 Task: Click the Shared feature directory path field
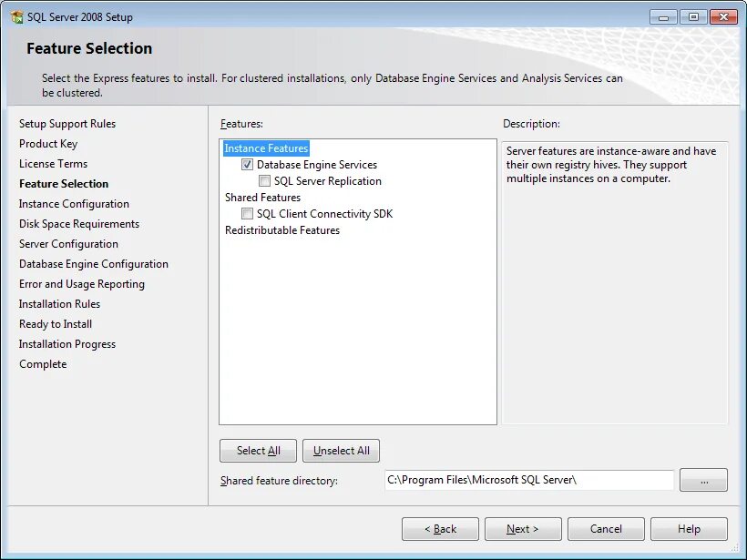(529, 480)
